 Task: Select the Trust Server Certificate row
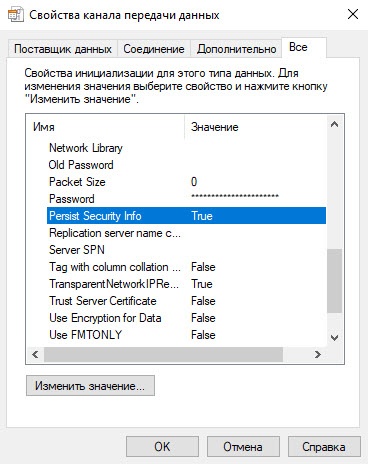tap(187, 301)
